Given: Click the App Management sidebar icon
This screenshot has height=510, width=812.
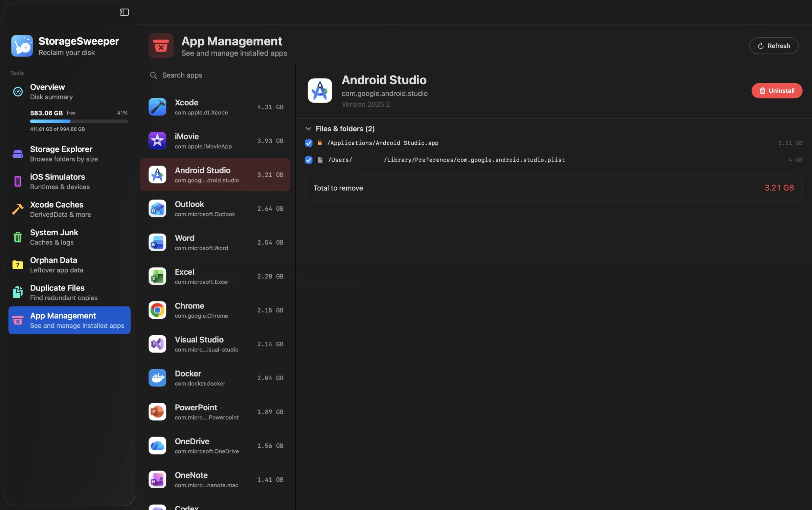Looking at the screenshot, I should pos(18,320).
